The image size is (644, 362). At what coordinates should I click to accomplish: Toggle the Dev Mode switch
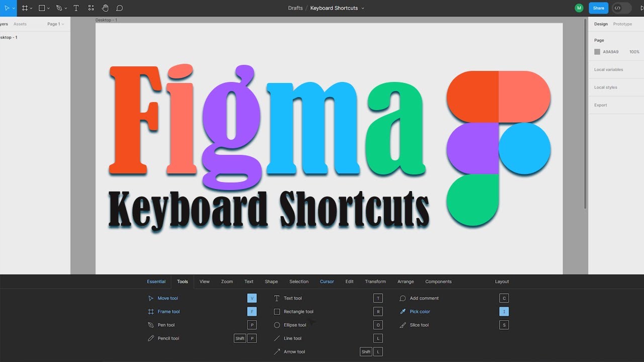[x=622, y=8]
